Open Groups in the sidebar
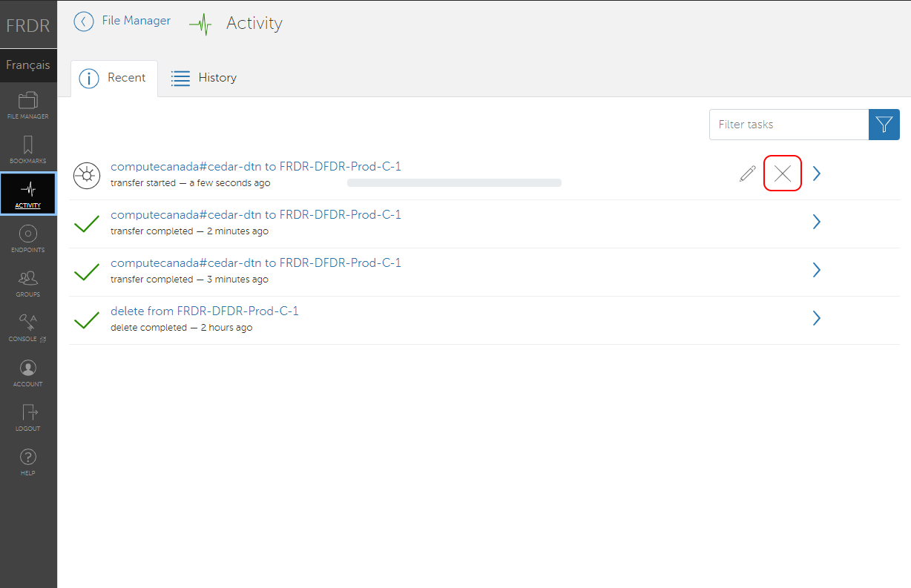 coord(28,283)
